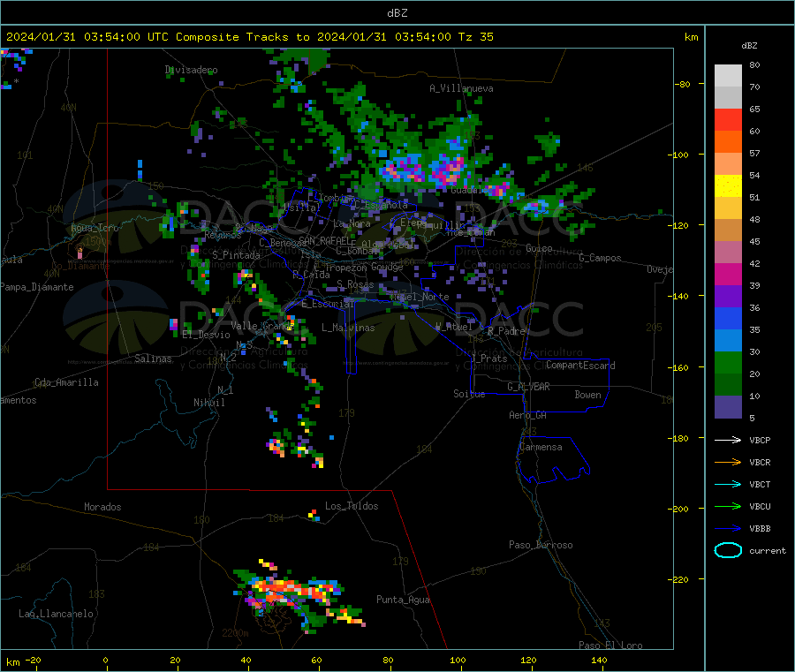Click the dark orange 57-60 dBZ swatch
Viewport: 795px width, 672px height.
(728, 142)
